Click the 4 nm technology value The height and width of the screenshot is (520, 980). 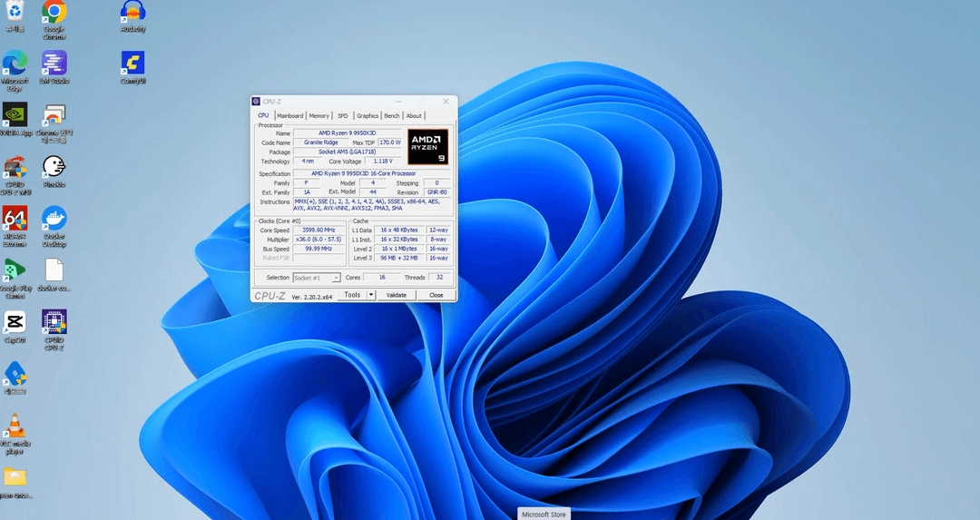pyautogui.click(x=309, y=162)
